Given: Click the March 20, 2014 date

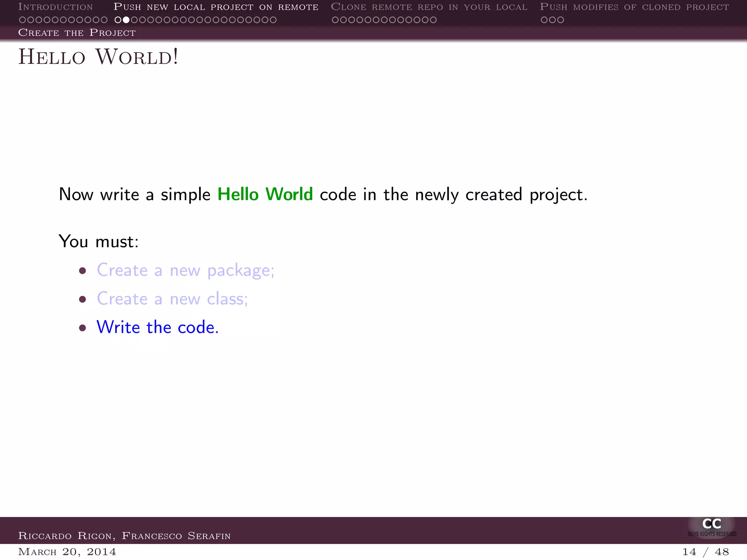Looking at the screenshot, I should (x=67, y=552).
